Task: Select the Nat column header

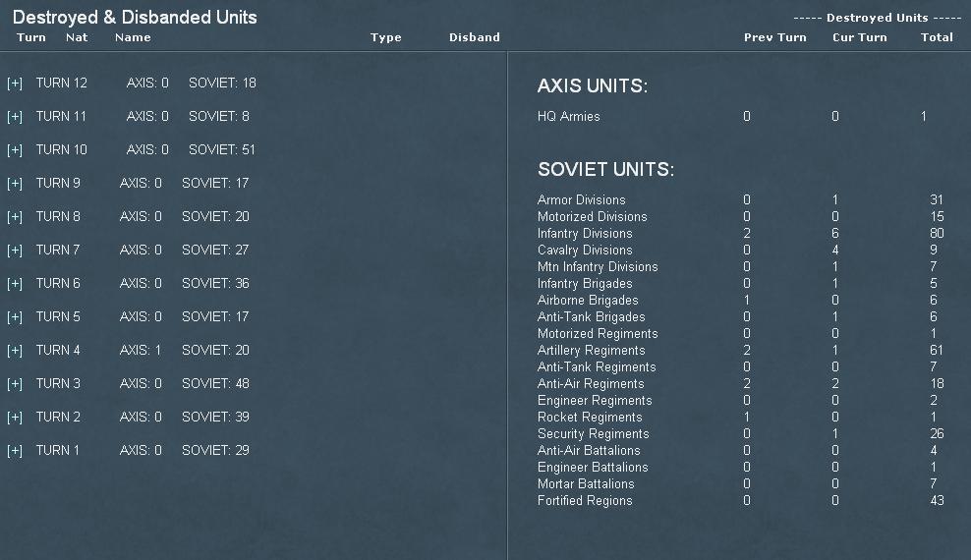Action: tap(77, 37)
